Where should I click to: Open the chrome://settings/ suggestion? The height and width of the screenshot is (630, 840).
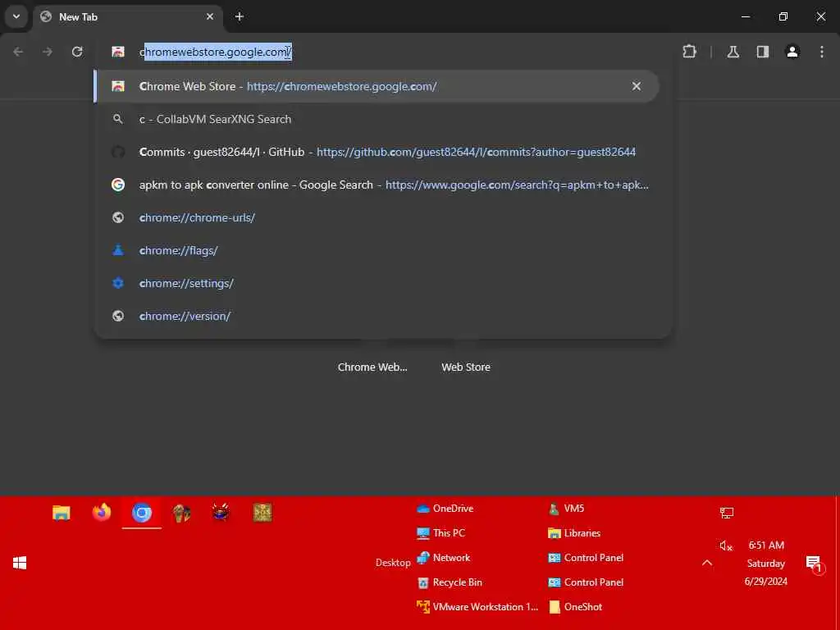(x=376, y=283)
